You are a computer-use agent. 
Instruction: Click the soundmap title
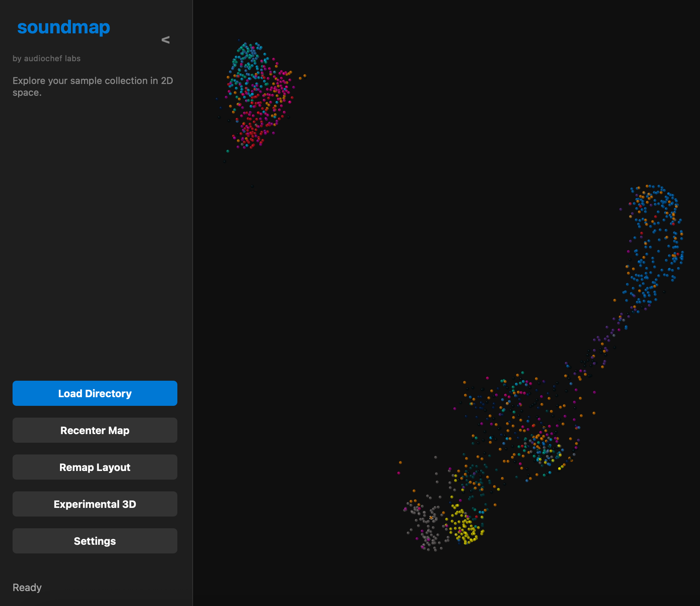(x=64, y=27)
